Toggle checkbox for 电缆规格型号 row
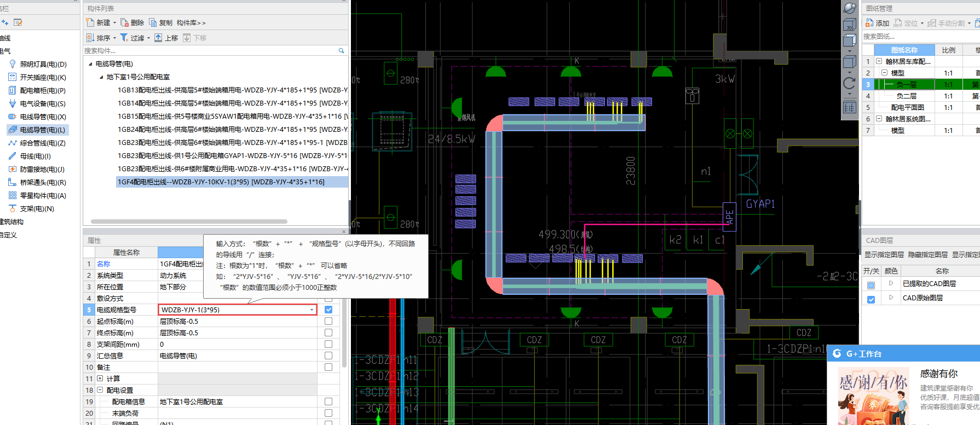Image resolution: width=980 pixels, height=425 pixels. tap(328, 310)
